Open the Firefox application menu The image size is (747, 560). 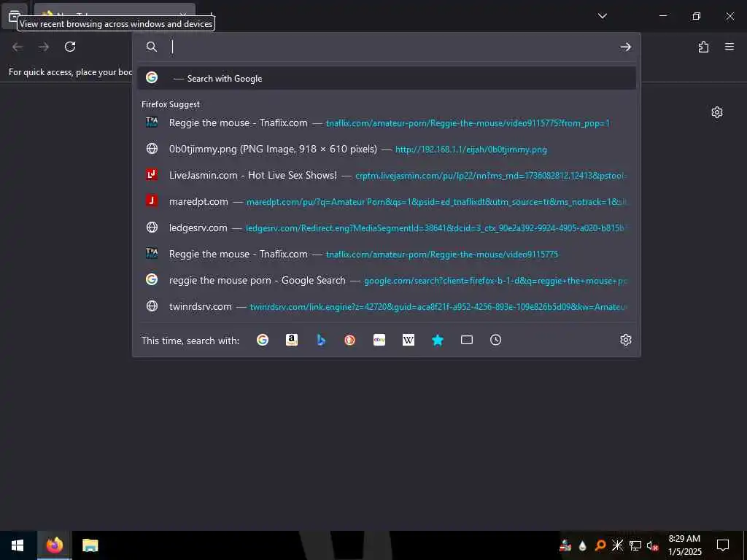(729, 47)
